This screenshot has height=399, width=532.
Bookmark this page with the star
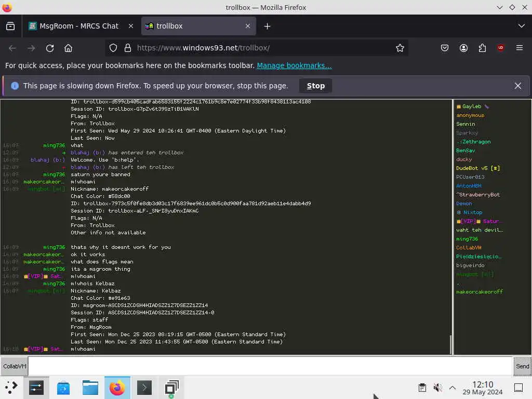click(400, 48)
